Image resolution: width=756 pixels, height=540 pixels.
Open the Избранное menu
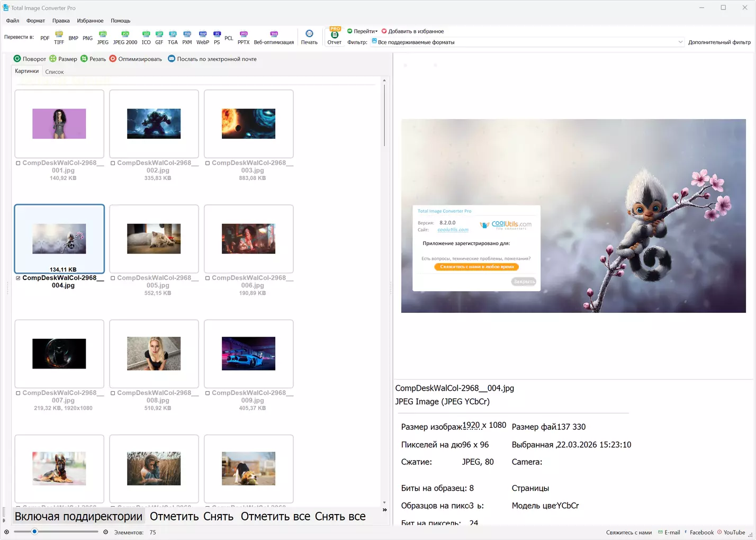tap(90, 21)
